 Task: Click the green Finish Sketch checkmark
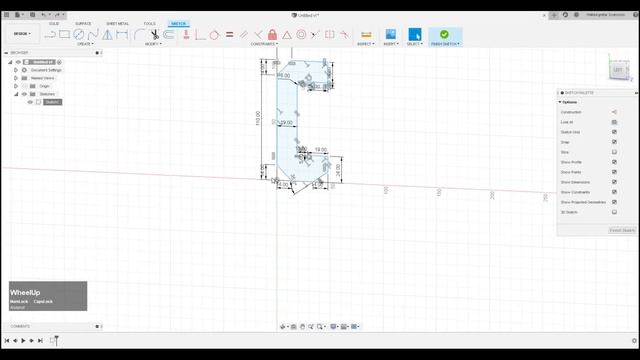(444, 34)
